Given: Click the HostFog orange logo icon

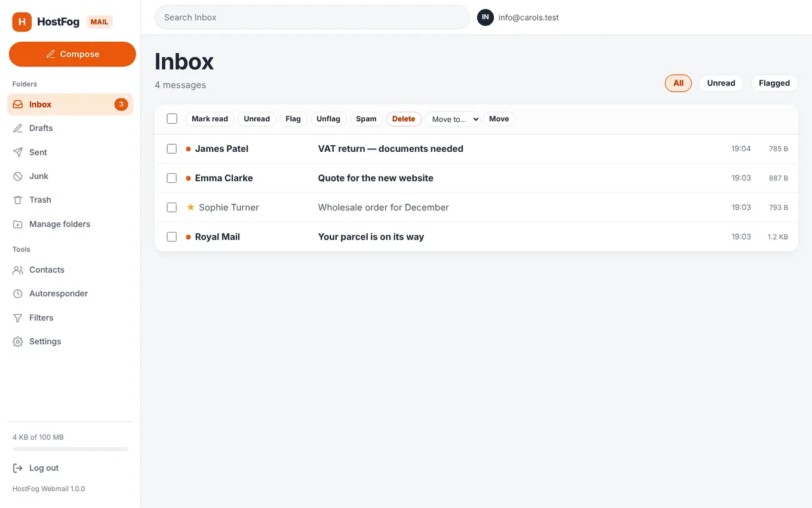Looking at the screenshot, I should click(22, 22).
